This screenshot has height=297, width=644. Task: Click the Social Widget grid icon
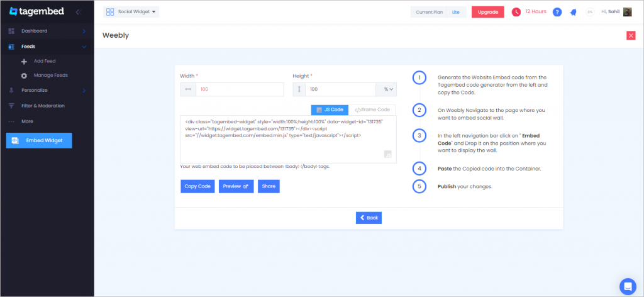coord(110,12)
